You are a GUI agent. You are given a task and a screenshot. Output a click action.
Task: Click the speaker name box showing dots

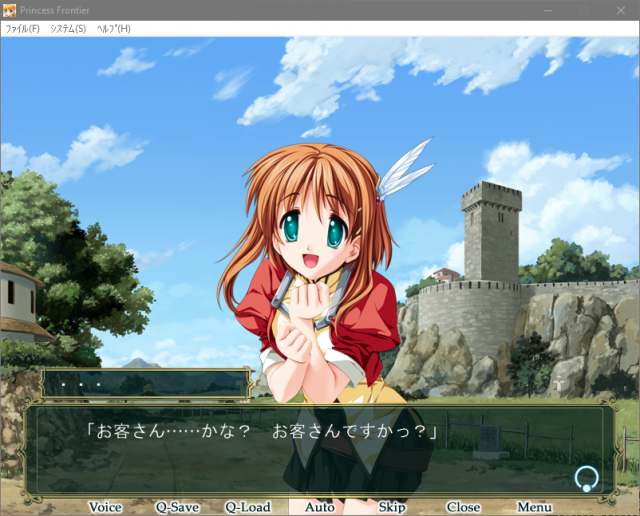(147, 383)
